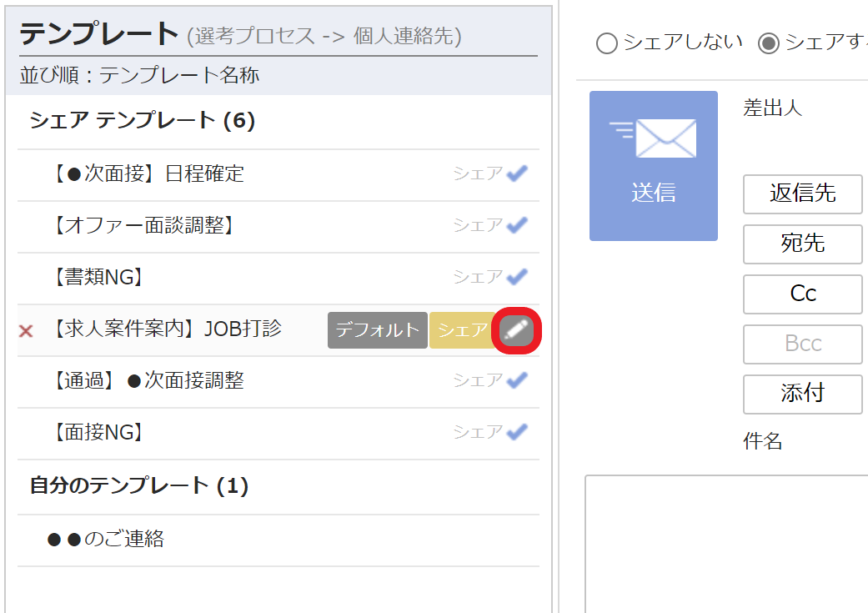Viewport: 868px width, 613px height.
Task: Click the pencil edit icon for 【求人案件案内】JOB打診
Action: (516, 330)
